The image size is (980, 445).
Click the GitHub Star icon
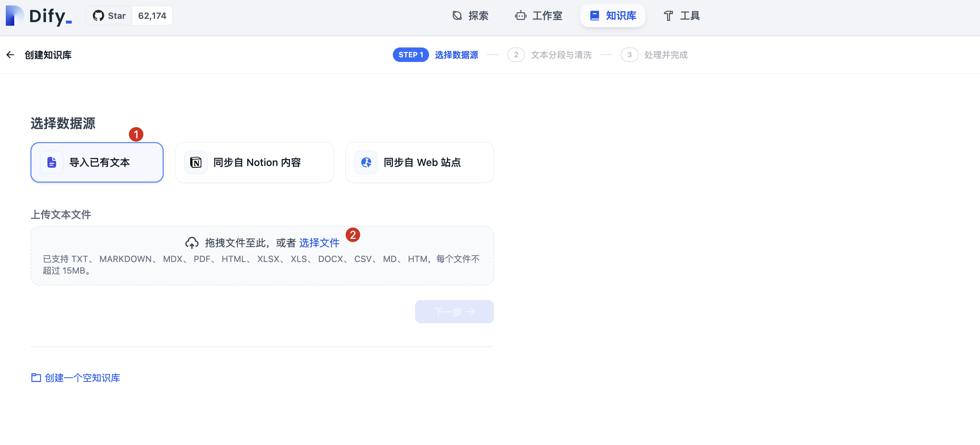[x=99, y=16]
